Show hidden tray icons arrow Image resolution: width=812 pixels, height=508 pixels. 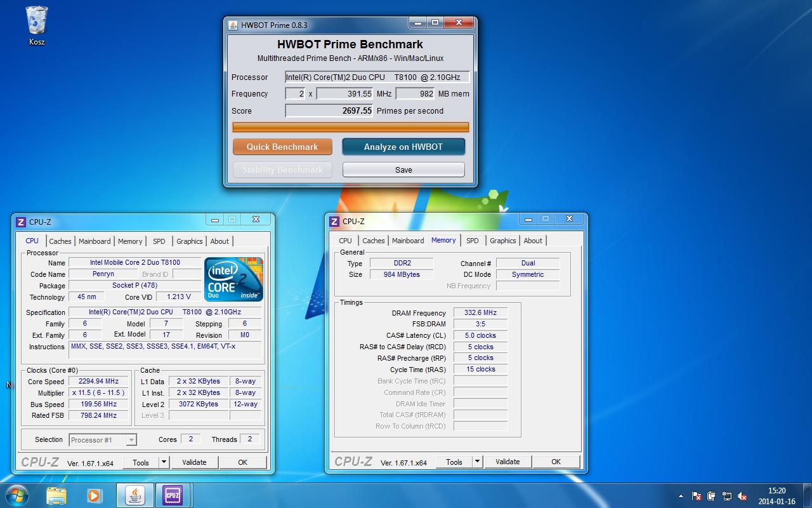(x=681, y=496)
